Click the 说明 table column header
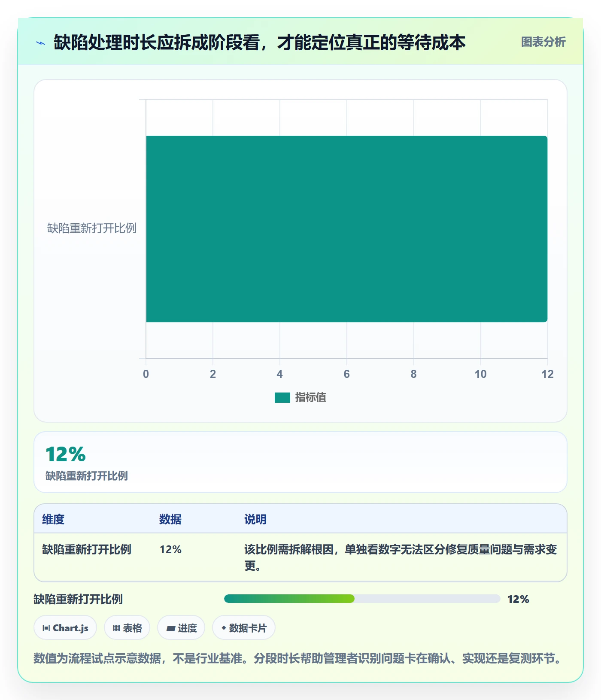The image size is (601, 700). tap(255, 519)
